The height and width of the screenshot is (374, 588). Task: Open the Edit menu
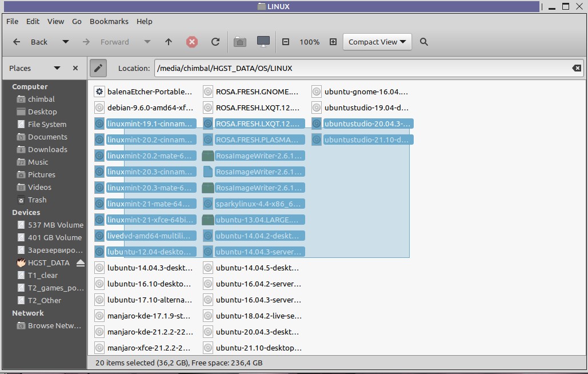[x=33, y=21]
